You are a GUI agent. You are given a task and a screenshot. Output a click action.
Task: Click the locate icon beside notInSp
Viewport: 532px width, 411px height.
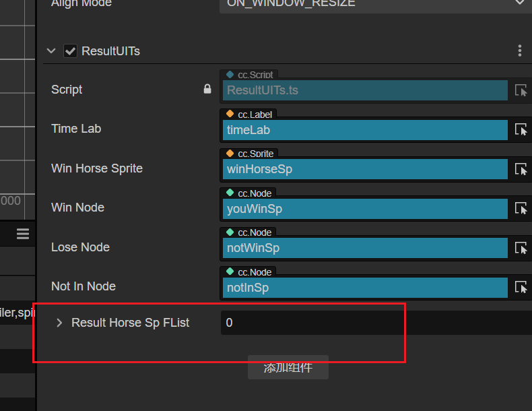(x=521, y=288)
